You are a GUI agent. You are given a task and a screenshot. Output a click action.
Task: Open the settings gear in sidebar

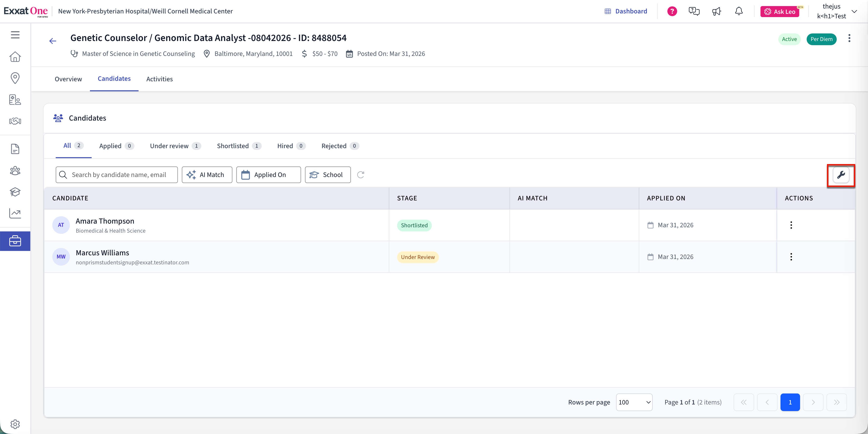[x=15, y=424]
